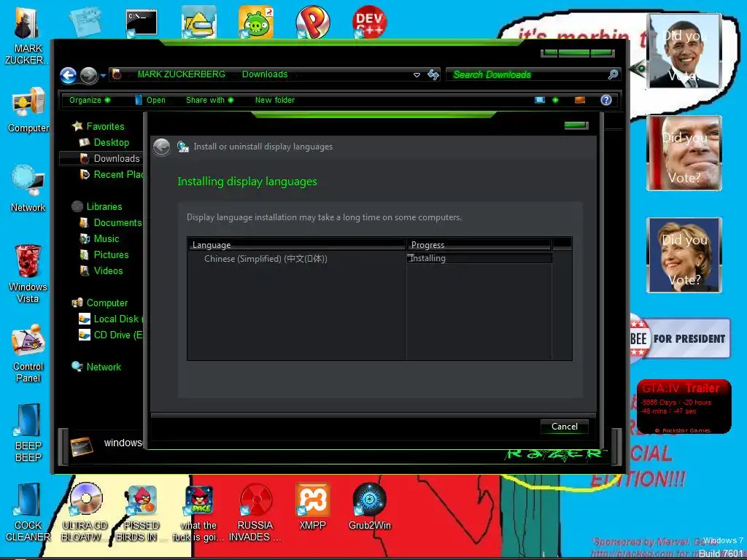Click the Explorer forward arrow button
The height and width of the screenshot is (560, 747).
pyautogui.click(x=88, y=75)
